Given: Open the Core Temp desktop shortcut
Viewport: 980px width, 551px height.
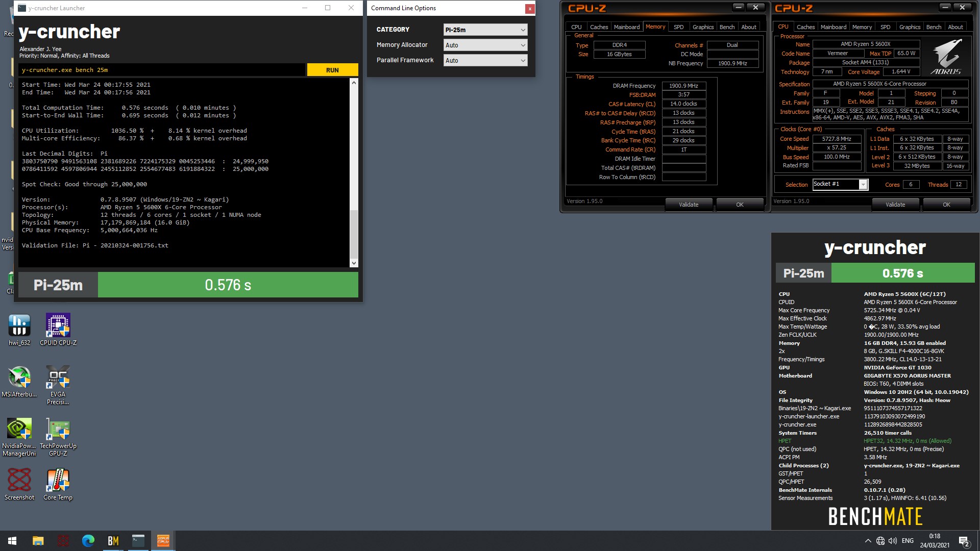Looking at the screenshot, I should (x=58, y=484).
